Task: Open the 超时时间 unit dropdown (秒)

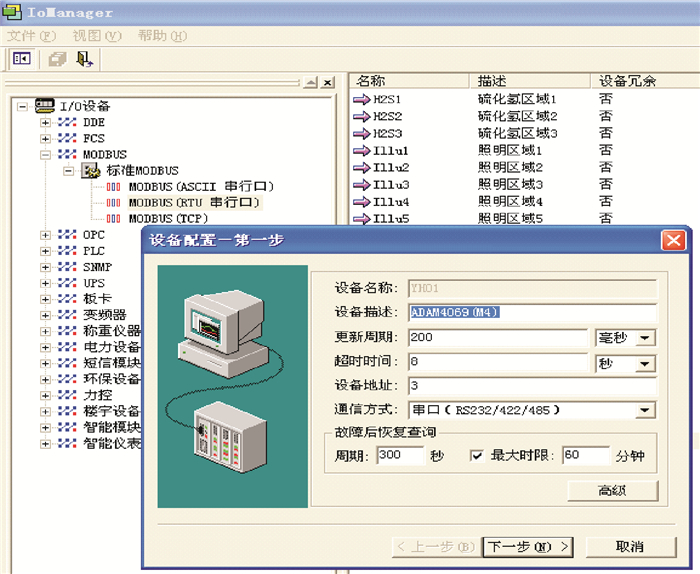Action: coord(645,364)
